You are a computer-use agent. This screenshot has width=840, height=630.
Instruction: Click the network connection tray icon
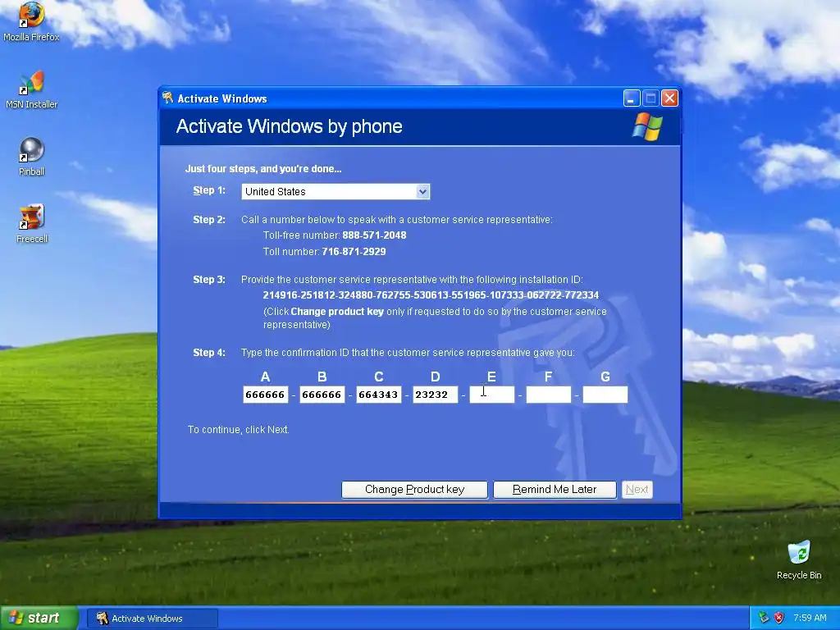pos(764,618)
